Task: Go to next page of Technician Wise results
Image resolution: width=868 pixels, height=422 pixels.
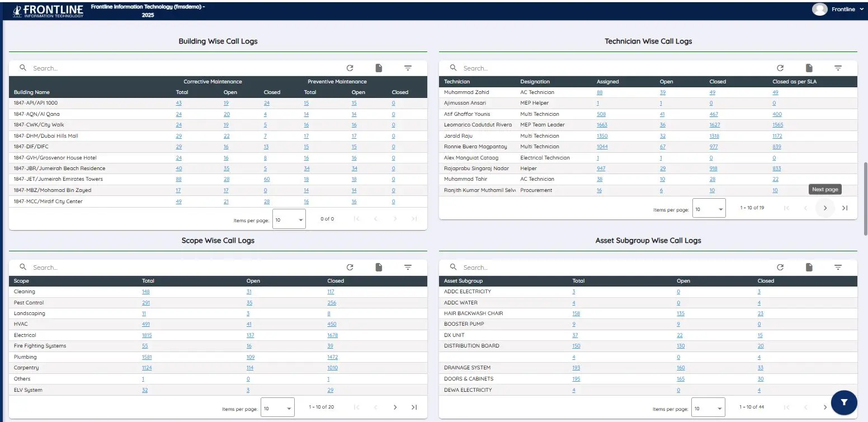Action: [x=825, y=208]
